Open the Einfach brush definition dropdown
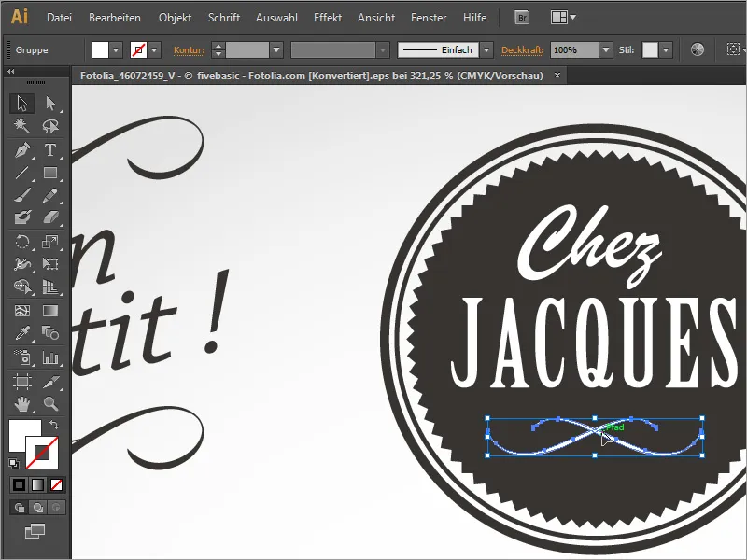Viewport: 747px width, 560px height. (486, 50)
